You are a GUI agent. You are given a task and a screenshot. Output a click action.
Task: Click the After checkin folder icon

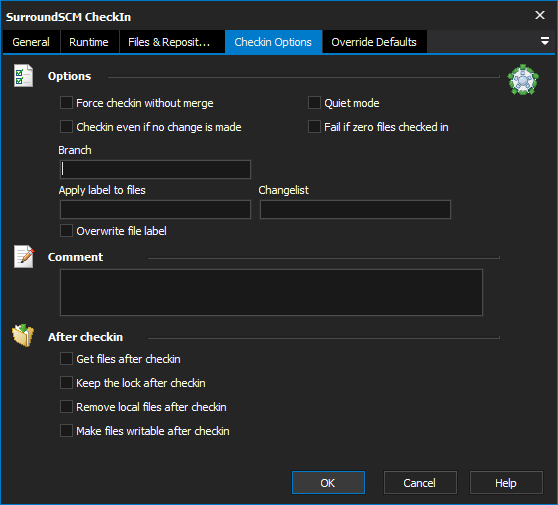tap(23, 335)
